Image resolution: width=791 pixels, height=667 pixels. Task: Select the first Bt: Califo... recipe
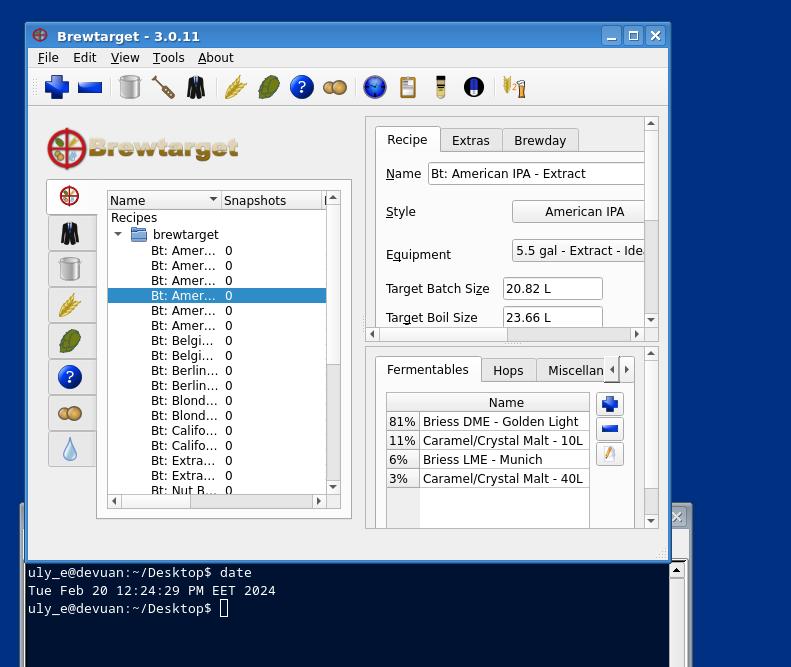[217, 430]
